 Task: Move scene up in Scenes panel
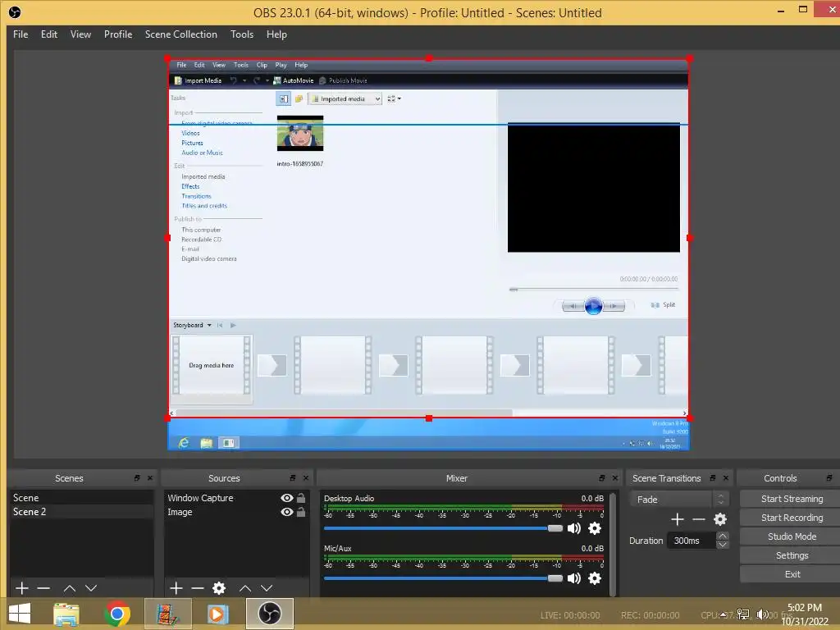[70, 588]
